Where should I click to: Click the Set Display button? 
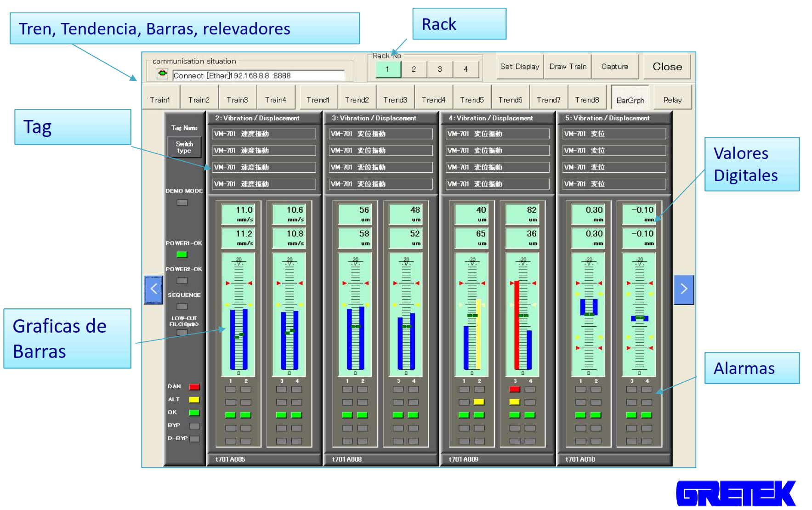519,67
